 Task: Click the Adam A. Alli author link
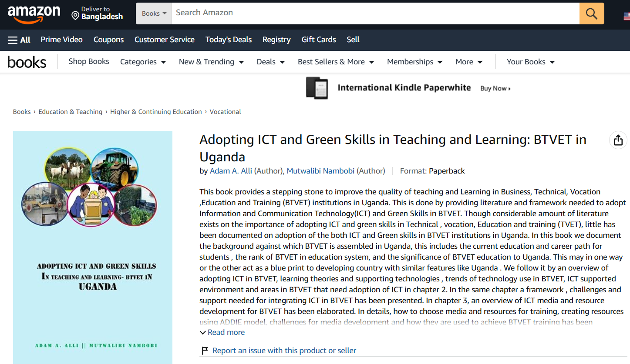231,171
